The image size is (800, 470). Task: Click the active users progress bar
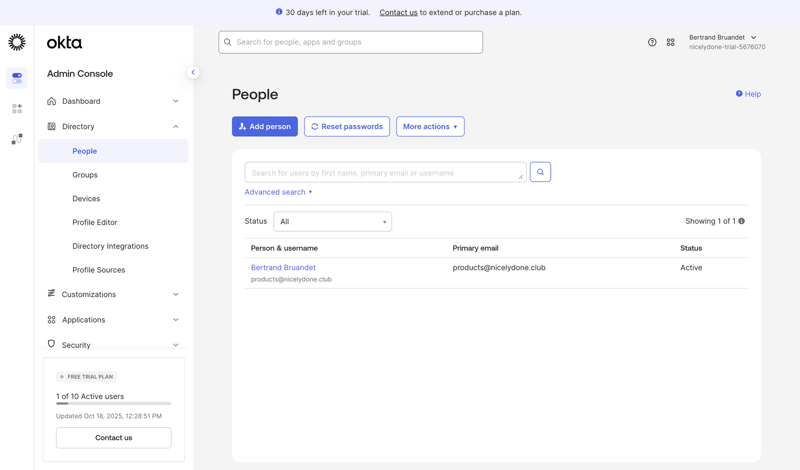click(x=114, y=404)
